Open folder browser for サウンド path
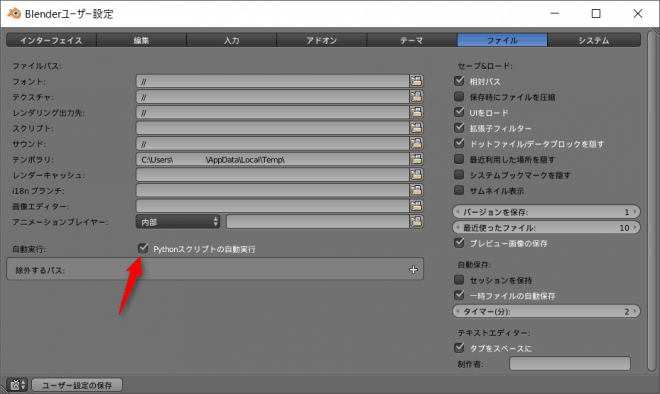Screen dimensions: 660x394 (x=416, y=143)
